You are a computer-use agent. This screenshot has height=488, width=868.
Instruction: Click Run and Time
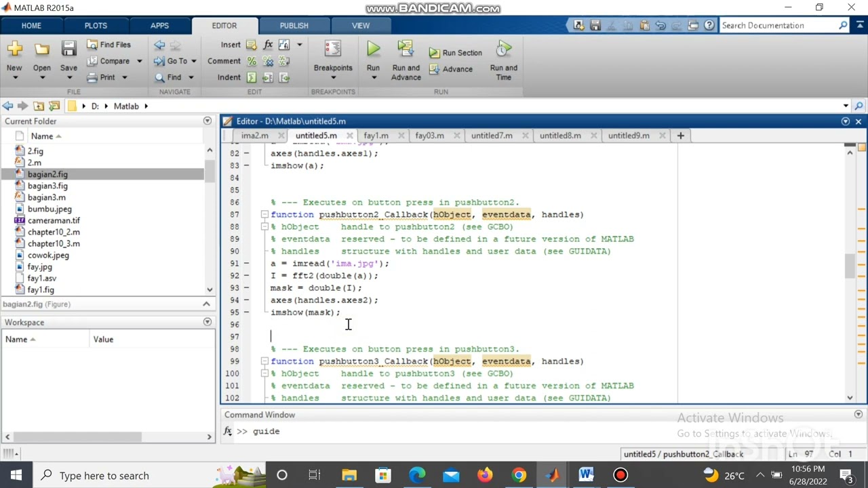[503, 60]
